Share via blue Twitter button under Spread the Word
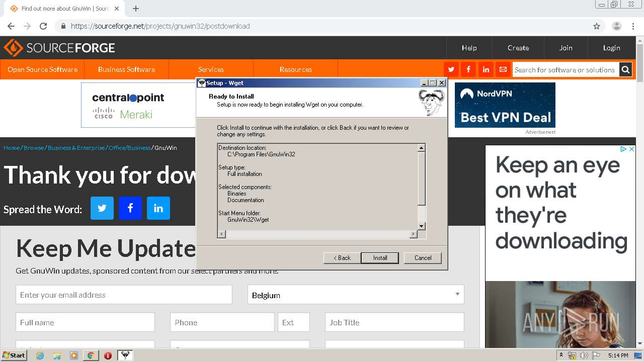 click(102, 208)
